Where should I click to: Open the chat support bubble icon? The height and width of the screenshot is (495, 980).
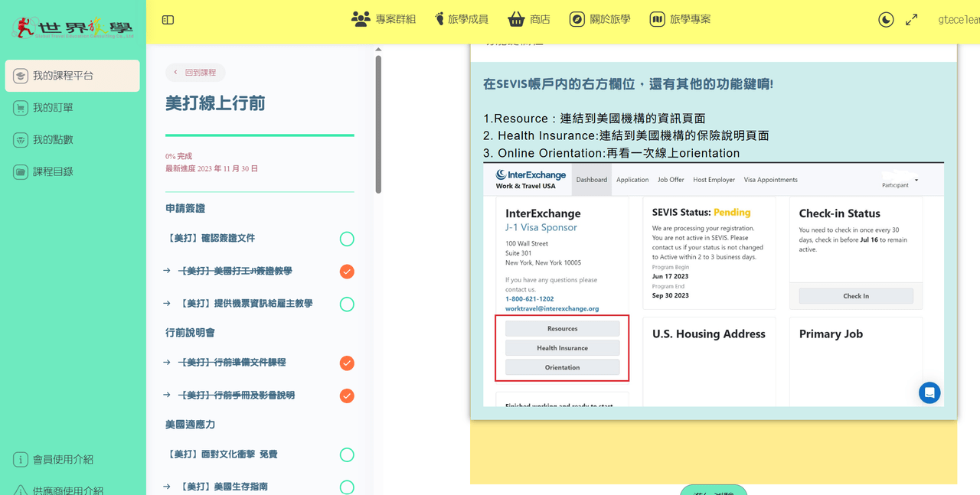pos(929,392)
